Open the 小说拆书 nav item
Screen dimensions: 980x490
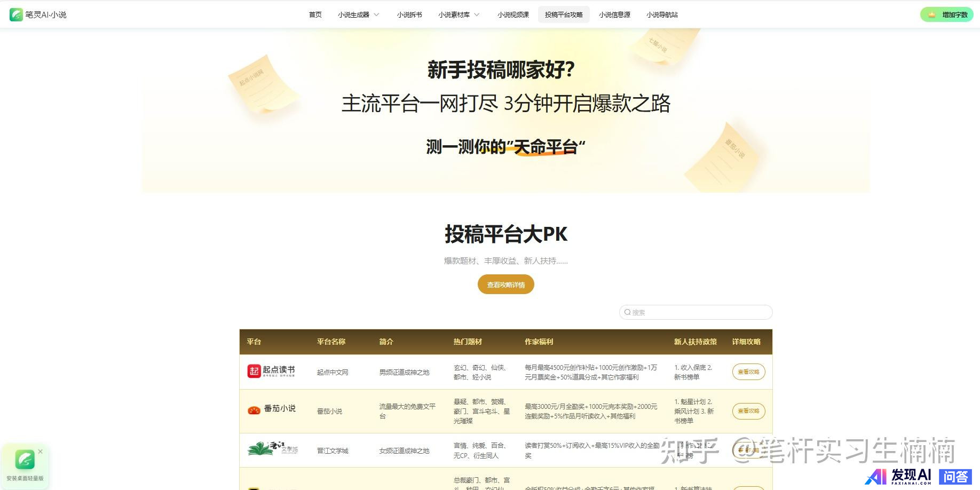(x=409, y=14)
